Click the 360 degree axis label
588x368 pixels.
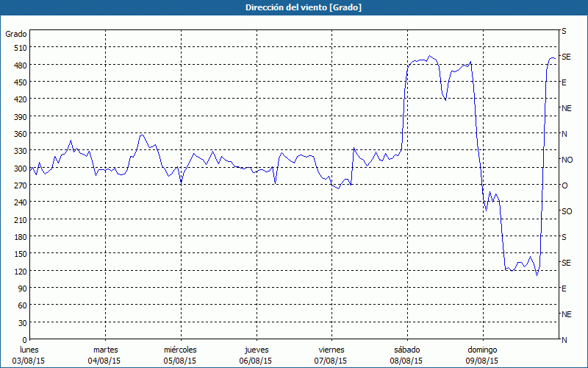pos(18,133)
